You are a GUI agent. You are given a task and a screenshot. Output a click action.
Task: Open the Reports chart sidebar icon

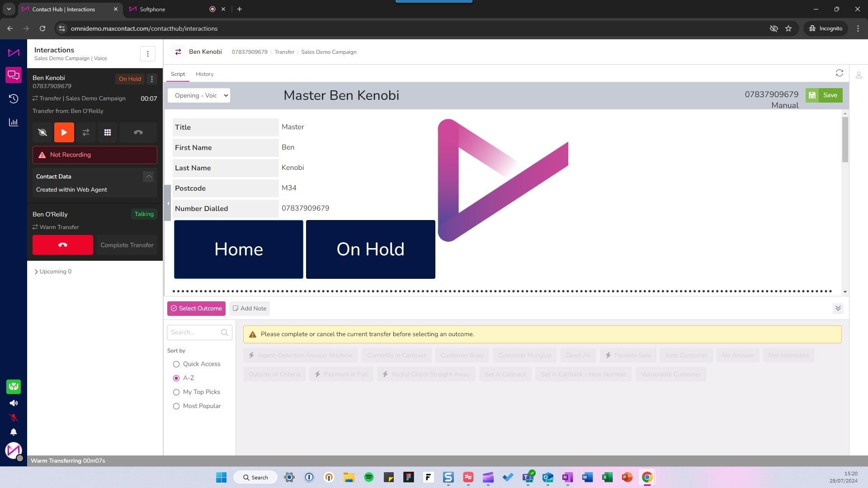click(14, 122)
